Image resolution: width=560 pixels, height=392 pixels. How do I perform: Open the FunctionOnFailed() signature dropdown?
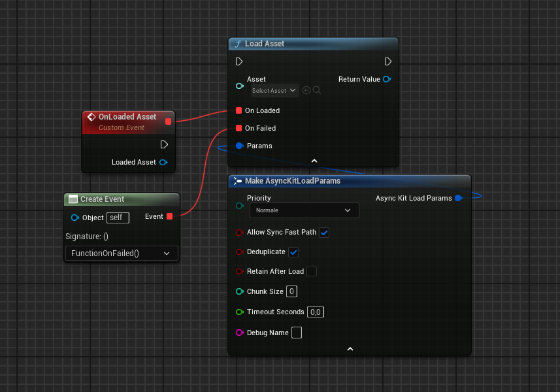tap(122, 253)
